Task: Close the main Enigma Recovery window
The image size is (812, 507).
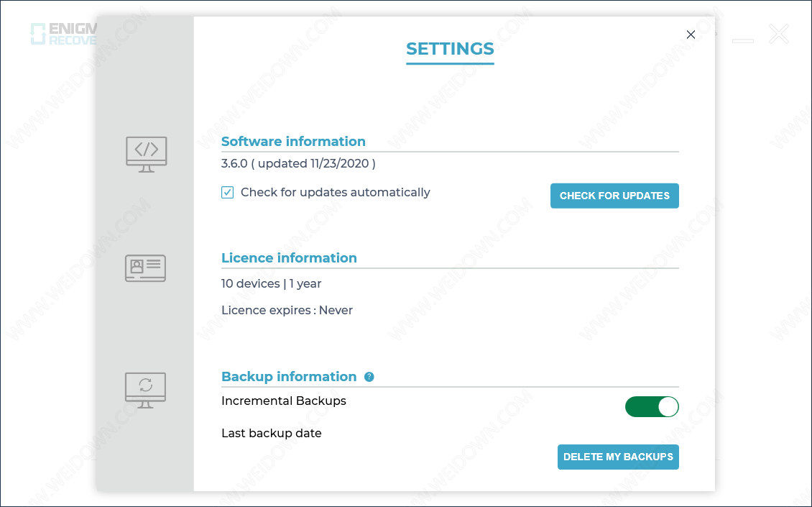Action: coord(778,35)
